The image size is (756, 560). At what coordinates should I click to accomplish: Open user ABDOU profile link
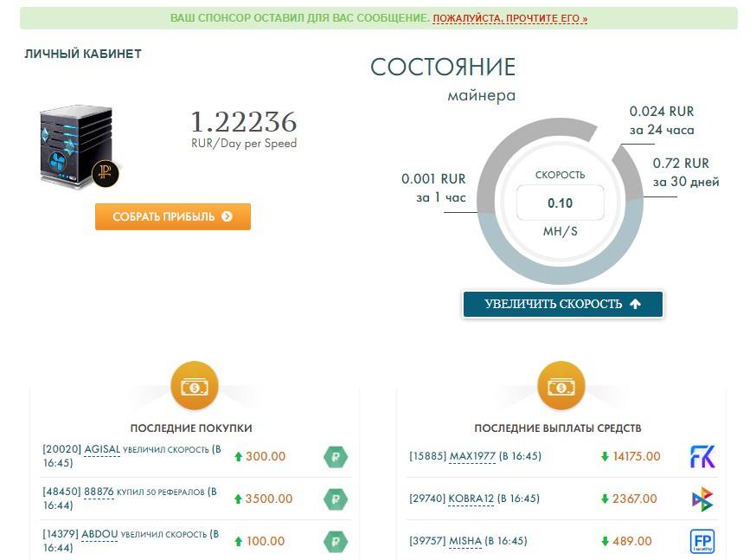100,534
